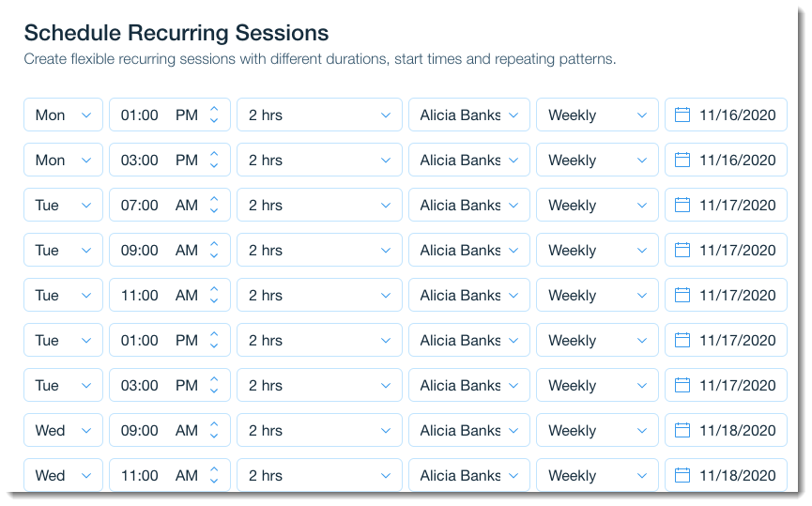Open Alicia Banks staff dropdown in Mon 03:00 PM row
The width and height of the screenshot is (812, 506).
coord(469,160)
